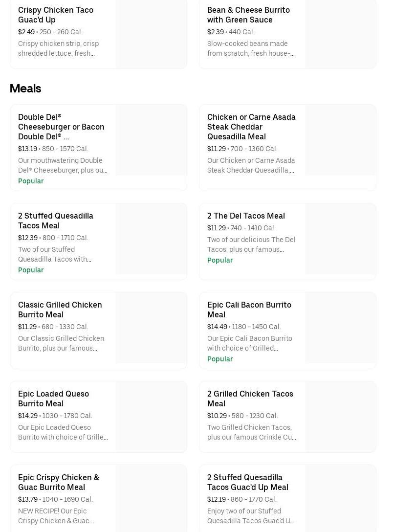Click the 2 The Del Tacos Meal image
This screenshot has width=393, height=532.
coord(340,239)
